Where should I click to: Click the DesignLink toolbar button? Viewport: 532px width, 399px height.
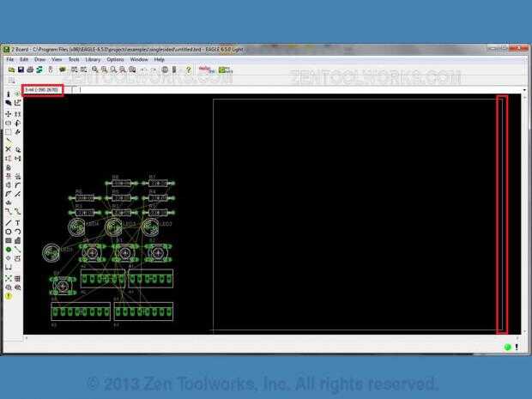(x=207, y=70)
